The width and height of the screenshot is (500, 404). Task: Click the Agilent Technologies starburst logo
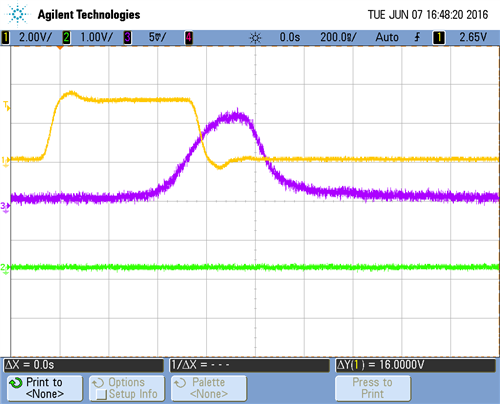click(17, 14)
